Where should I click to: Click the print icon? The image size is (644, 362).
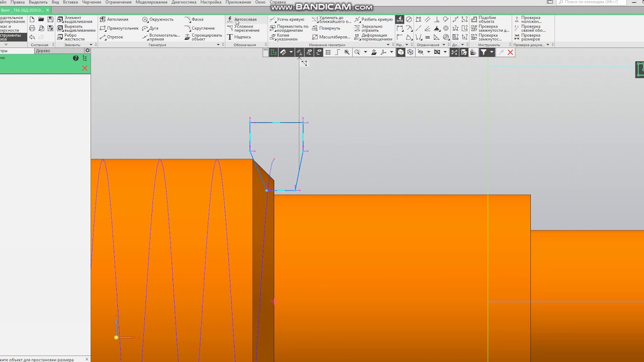point(32,28)
